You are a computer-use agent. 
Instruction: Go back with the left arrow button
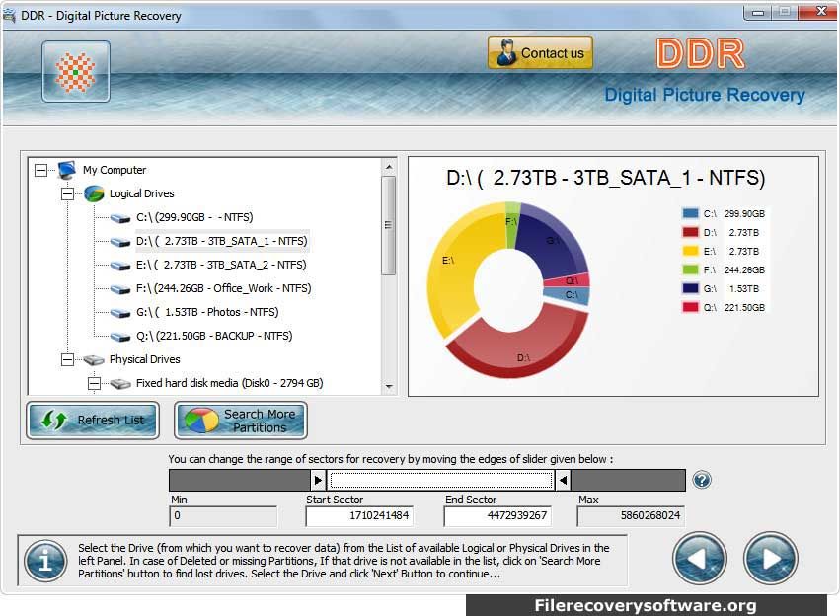(699, 559)
